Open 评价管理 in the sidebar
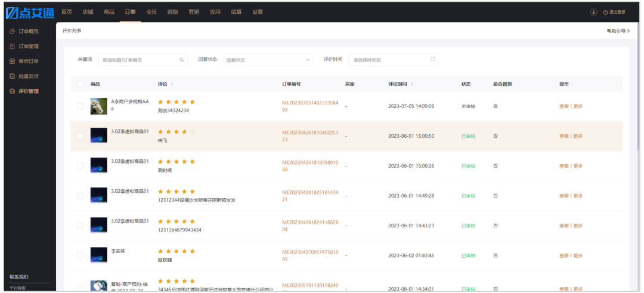Image resolution: width=644 pixels, height=293 pixels. click(24, 91)
